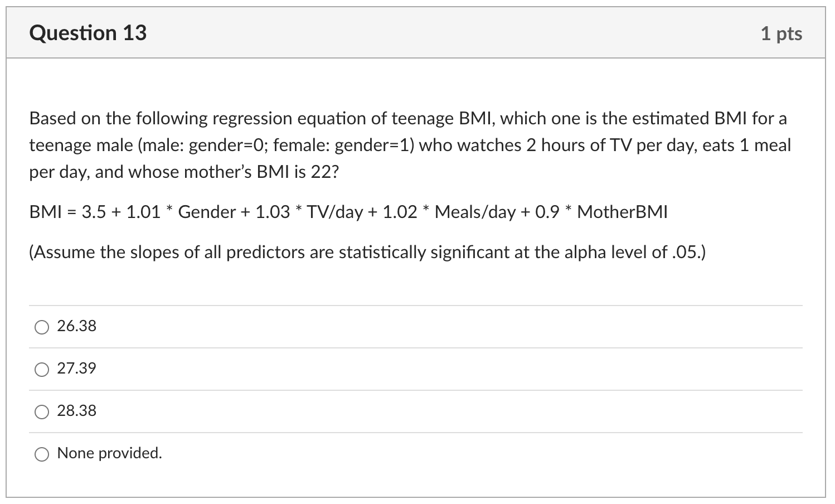Click the Assume the slopes note
The image size is (835, 504).
coord(367,253)
